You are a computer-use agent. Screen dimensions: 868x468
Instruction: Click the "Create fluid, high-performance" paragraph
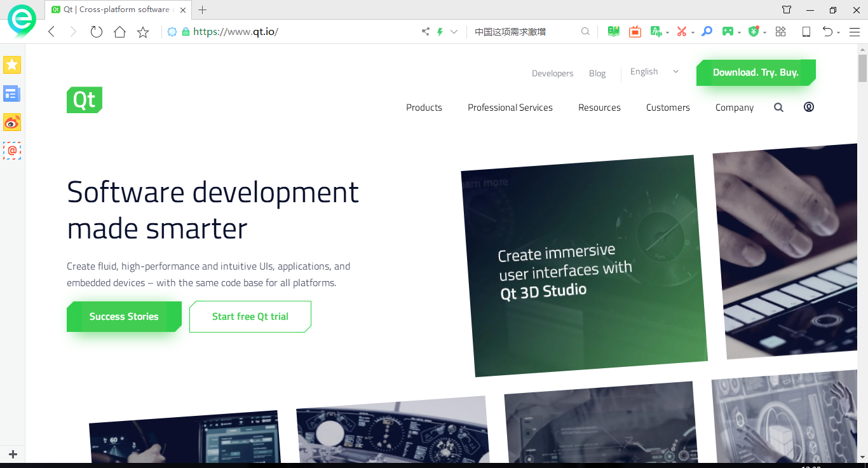point(208,275)
